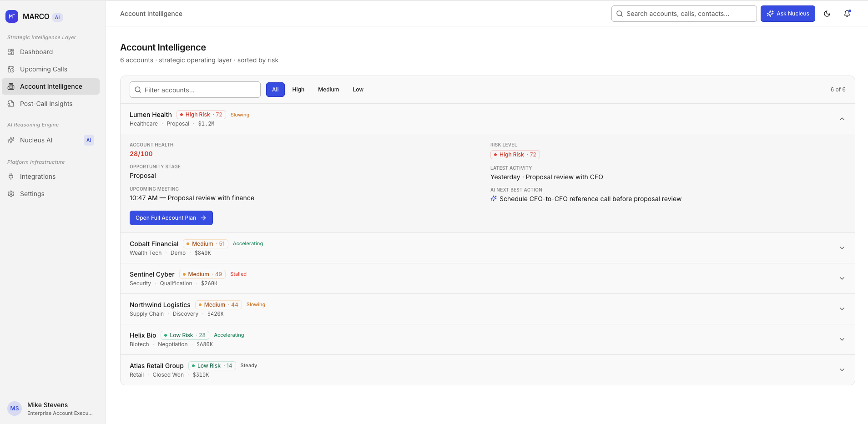Click the sparkle icon in next best action
The width and height of the screenshot is (868, 424).
[494, 199]
